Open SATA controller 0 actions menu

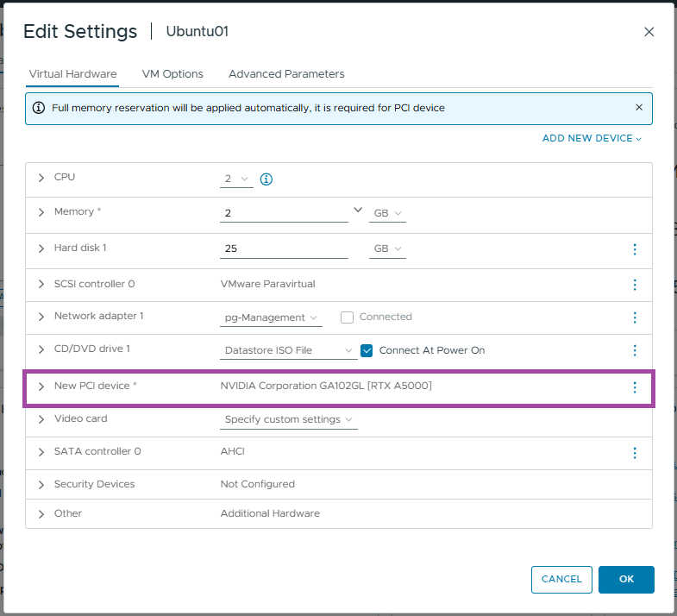635,453
